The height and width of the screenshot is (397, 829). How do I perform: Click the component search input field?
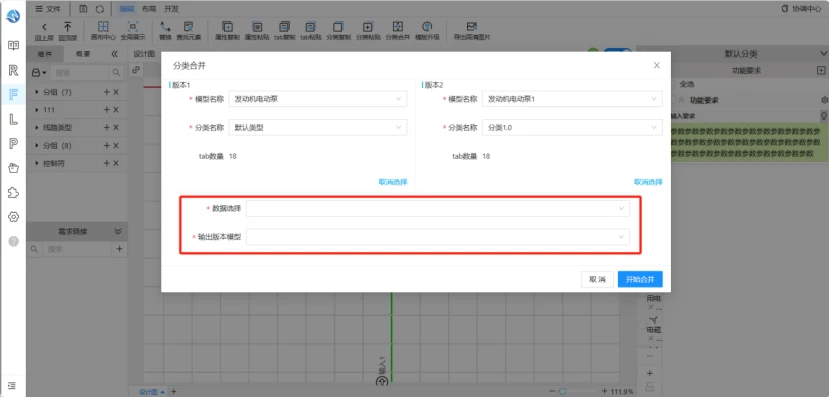point(81,72)
